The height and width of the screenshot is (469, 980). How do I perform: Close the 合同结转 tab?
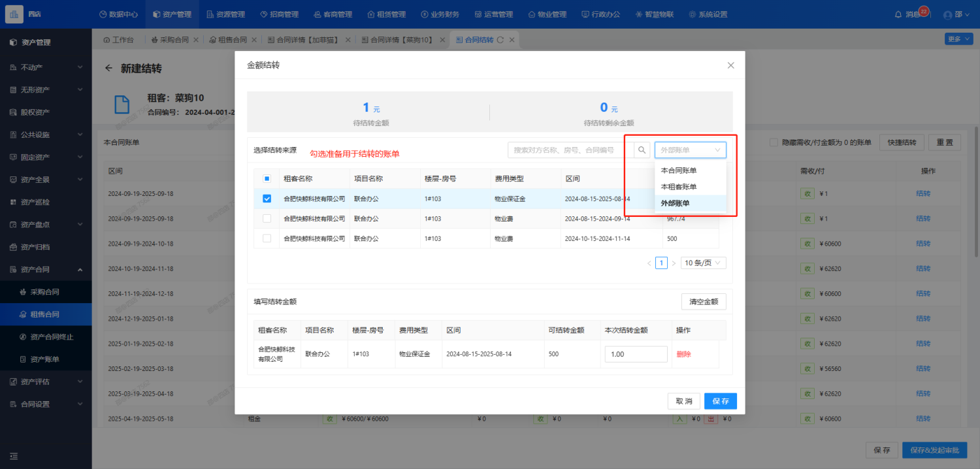pos(512,40)
